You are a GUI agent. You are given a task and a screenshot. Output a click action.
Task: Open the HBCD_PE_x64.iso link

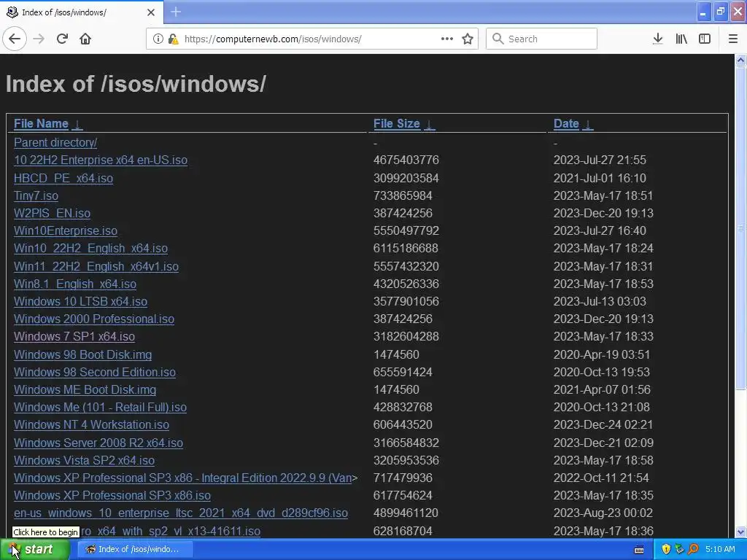pyautogui.click(x=63, y=178)
